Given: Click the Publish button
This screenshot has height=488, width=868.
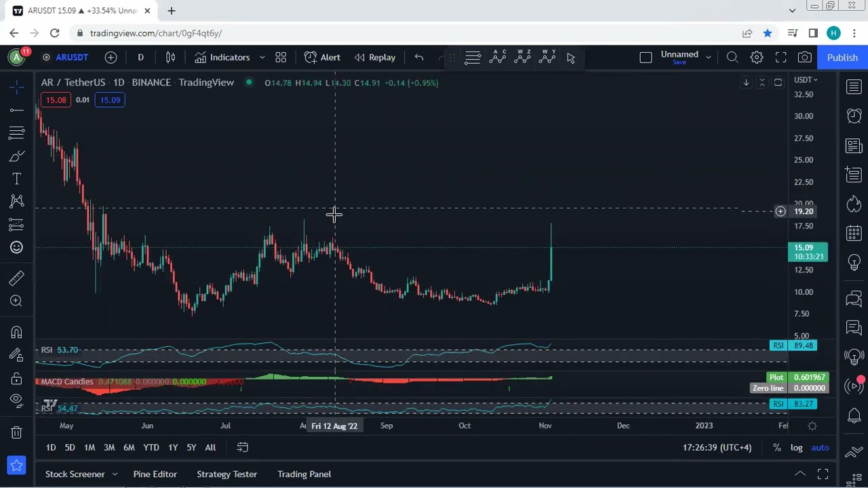Looking at the screenshot, I should [842, 58].
